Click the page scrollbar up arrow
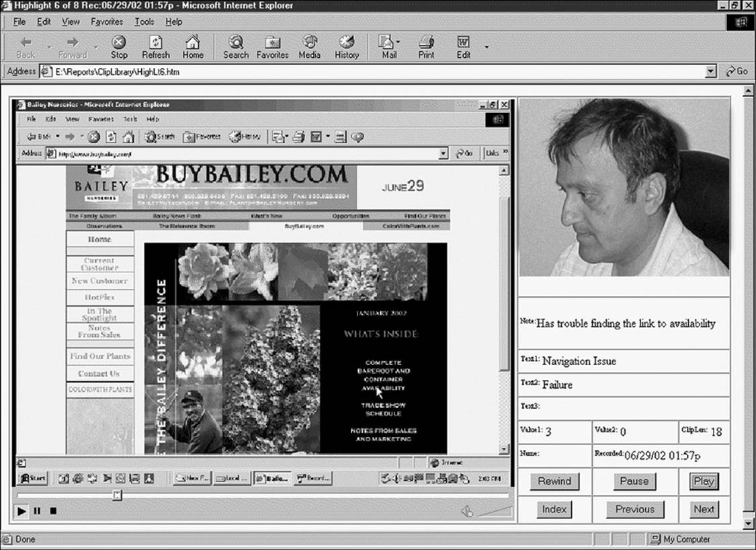Image resolution: width=756 pixels, height=550 pixels. pos(748,90)
